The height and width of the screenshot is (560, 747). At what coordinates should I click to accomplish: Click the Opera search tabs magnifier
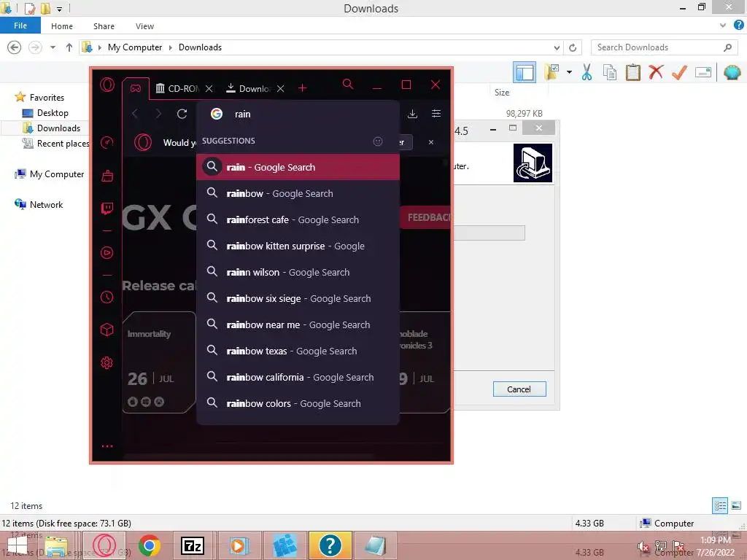[348, 85]
